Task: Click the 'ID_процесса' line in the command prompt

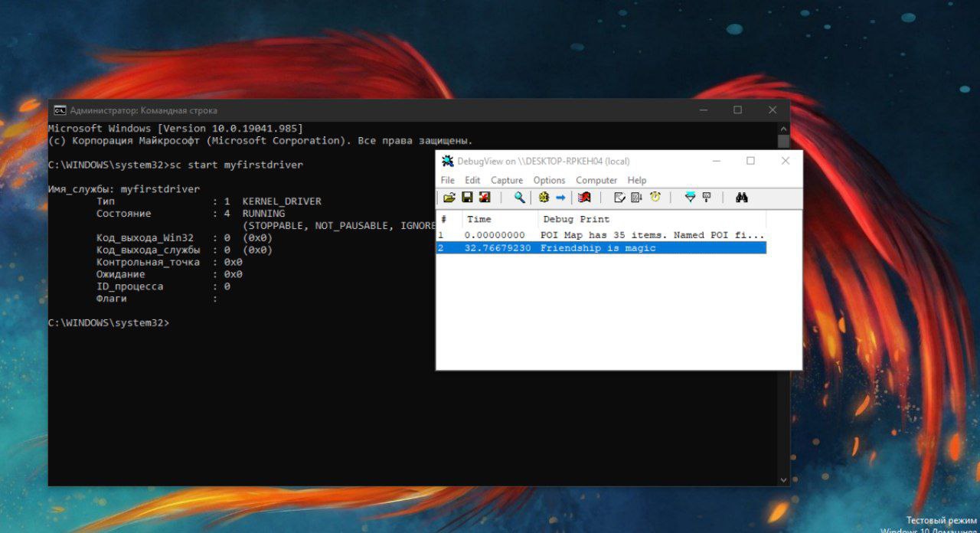Action: pyautogui.click(x=163, y=286)
